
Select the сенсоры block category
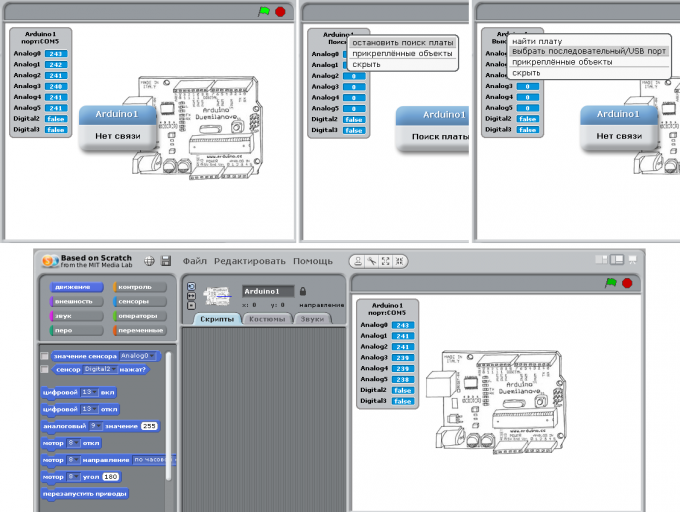[140, 301]
